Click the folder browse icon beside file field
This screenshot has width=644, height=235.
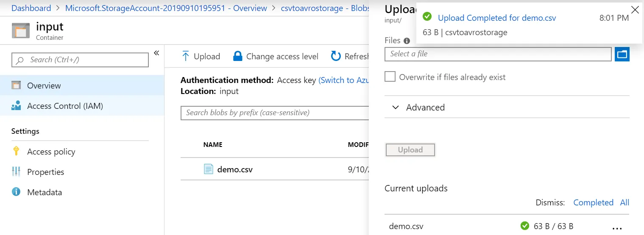tap(622, 54)
